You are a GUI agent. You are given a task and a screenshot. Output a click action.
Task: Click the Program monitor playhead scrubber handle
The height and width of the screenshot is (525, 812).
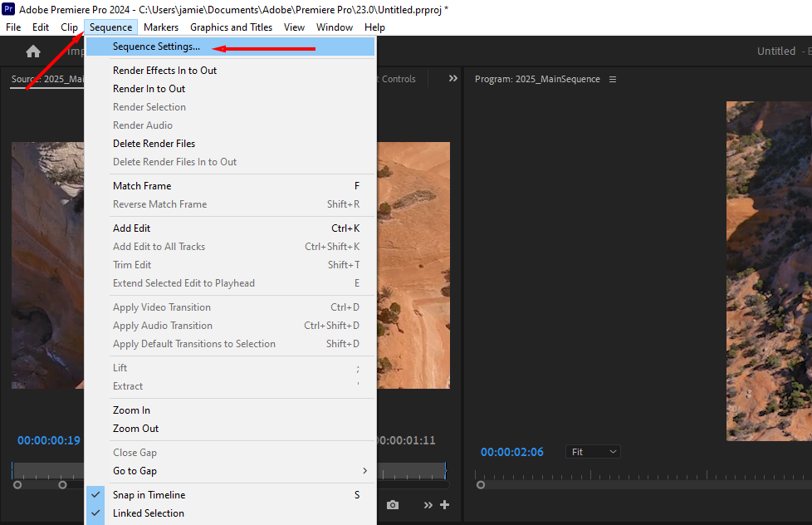point(481,485)
